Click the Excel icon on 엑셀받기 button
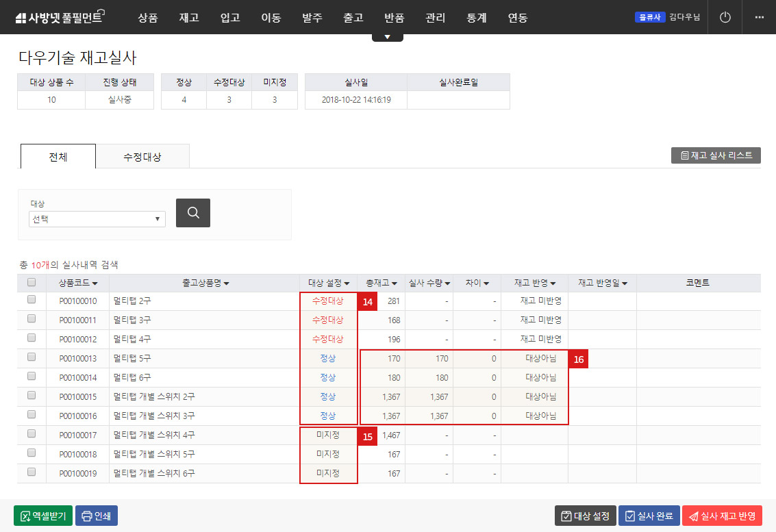This screenshot has height=532, width=776. click(x=25, y=516)
